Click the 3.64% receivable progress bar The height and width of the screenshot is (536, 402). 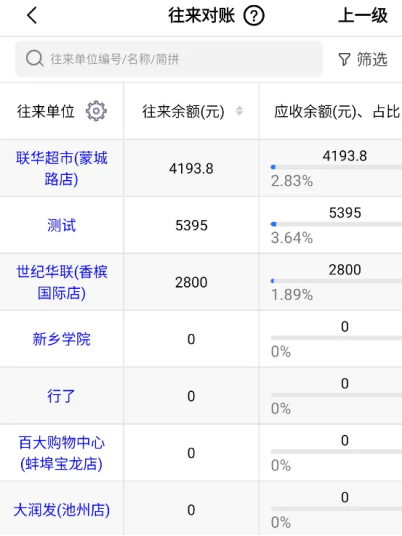click(x=336, y=224)
